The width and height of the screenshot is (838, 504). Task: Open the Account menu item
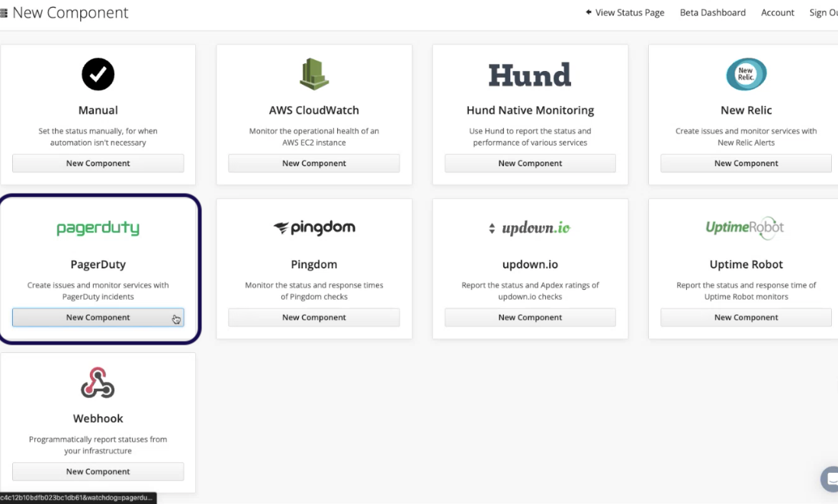(778, 12)
